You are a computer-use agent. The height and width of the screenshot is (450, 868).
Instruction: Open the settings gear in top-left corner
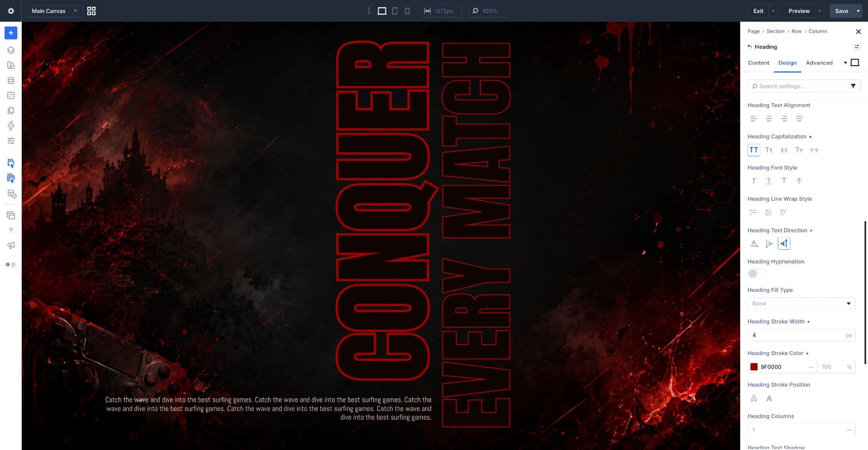coord(11,11)
